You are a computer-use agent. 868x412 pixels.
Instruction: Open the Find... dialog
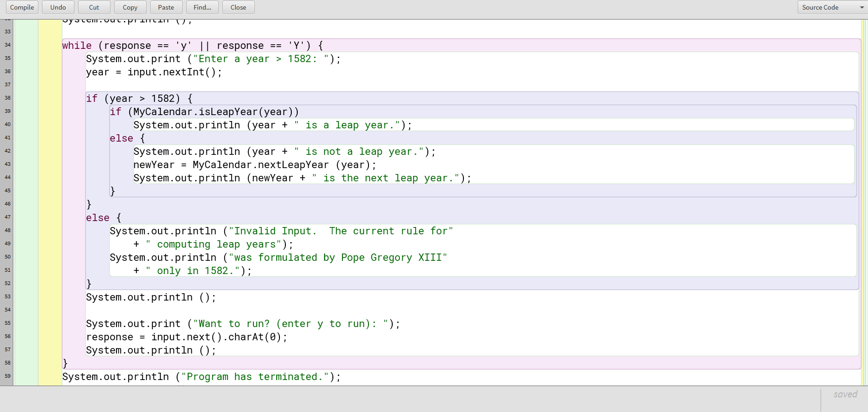(202, 7)
